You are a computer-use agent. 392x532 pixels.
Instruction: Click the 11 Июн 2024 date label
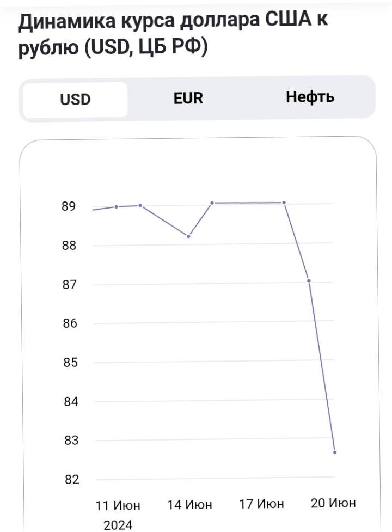(x=118, y=515)
